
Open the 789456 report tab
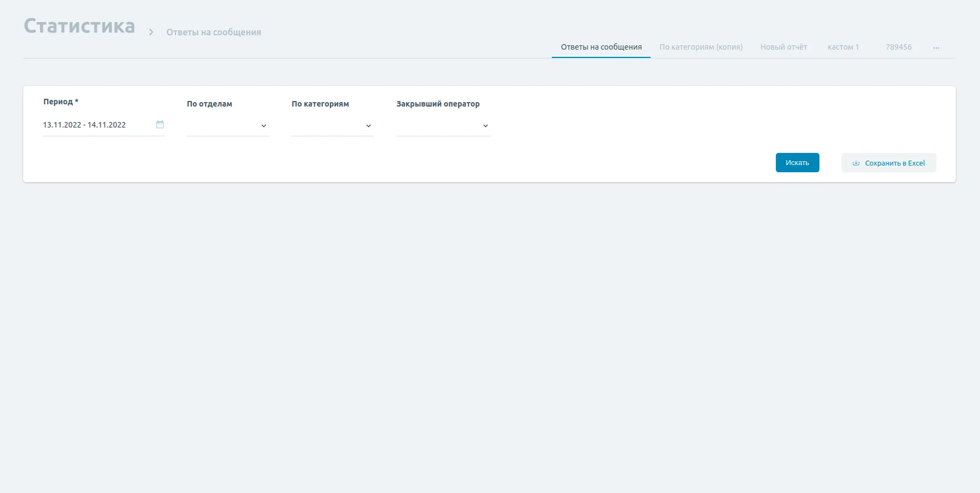898,47
